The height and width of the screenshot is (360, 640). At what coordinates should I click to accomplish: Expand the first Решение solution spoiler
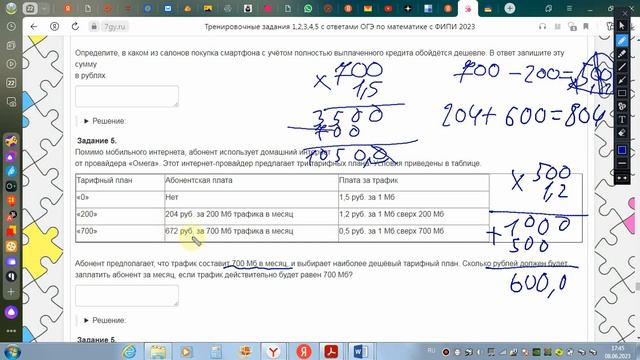105,121
